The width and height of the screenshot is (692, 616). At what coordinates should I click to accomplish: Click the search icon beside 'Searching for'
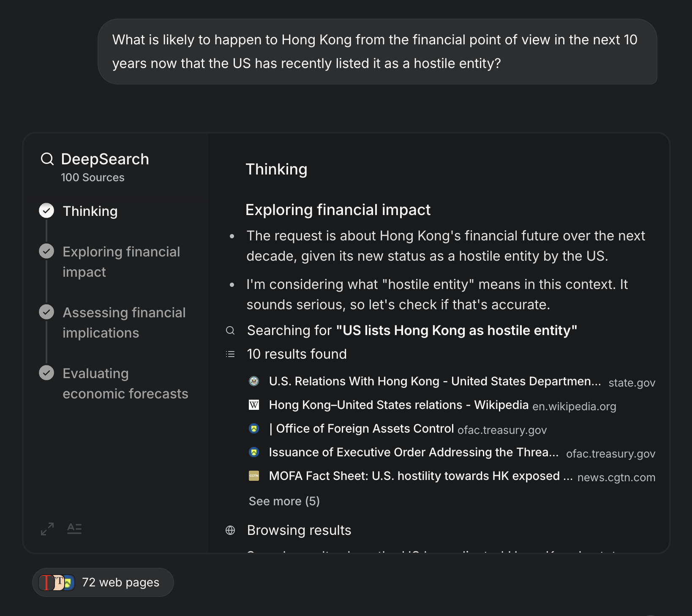(x=230, y=330)
